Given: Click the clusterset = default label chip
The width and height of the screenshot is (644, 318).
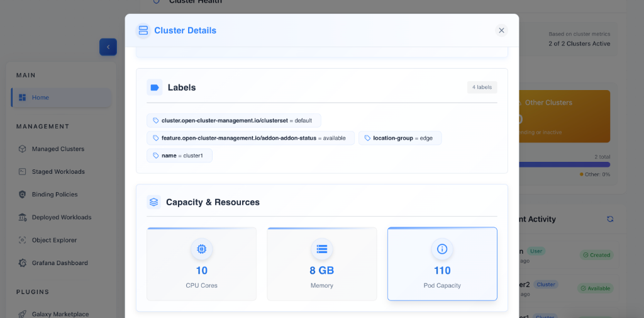Looking at the screenshot, I should [234, 120].
